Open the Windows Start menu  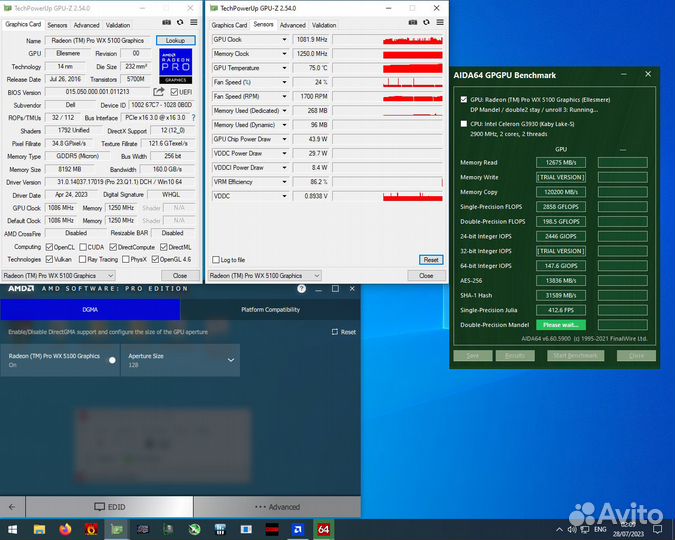(x=12, y=529)
